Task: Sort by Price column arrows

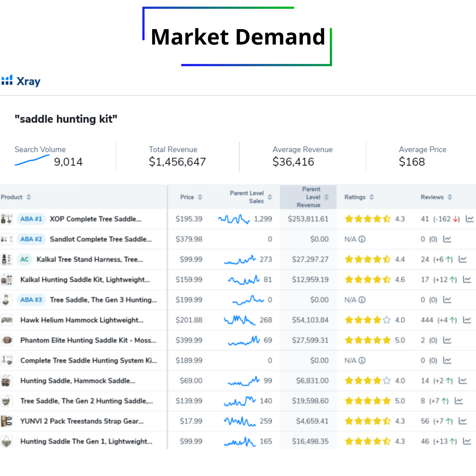Action: [x=200, y=197]
